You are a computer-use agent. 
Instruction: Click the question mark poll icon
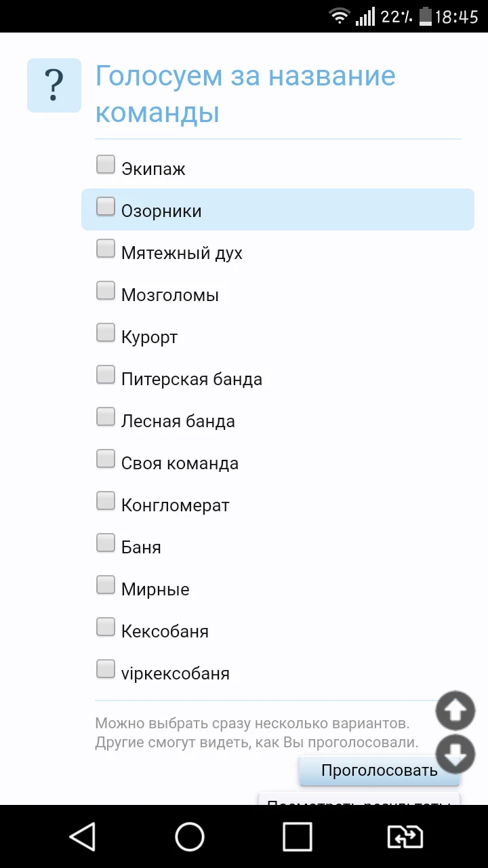(x=54, y=85)
